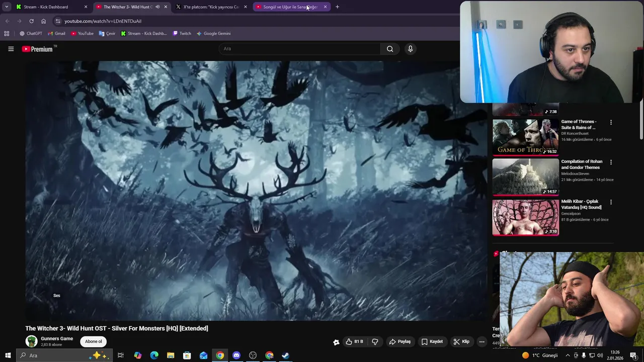Click the search magnifier button
This screenshot has width=644, height=362.
click(390, 49)
